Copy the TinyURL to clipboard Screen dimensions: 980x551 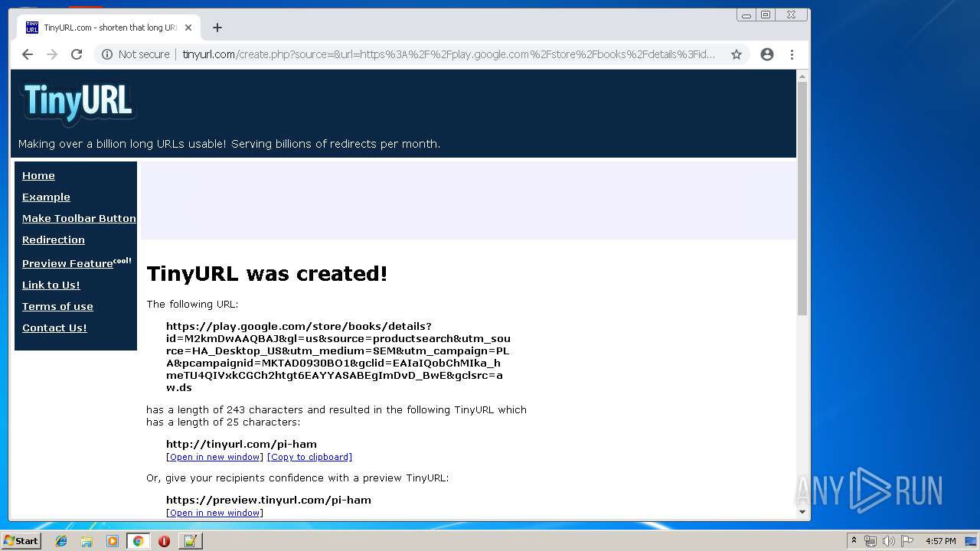pyautogui.click(x=309, y=457)
